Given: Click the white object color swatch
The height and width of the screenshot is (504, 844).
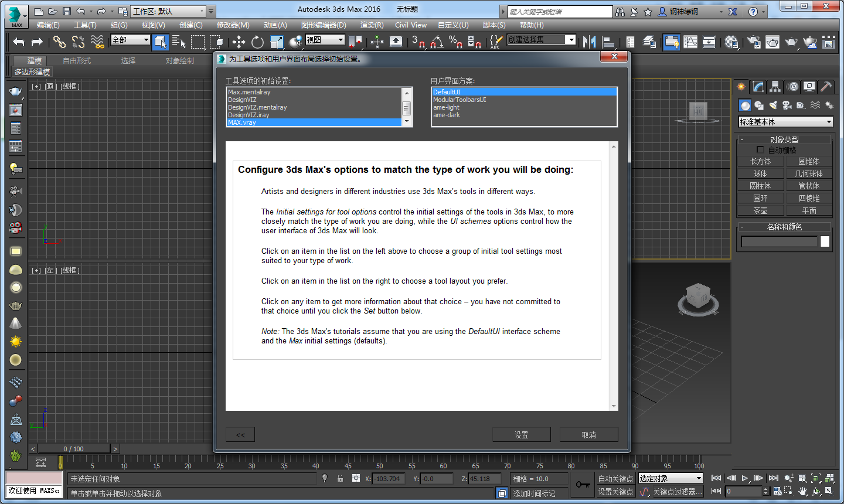Looking at the screenshot, I should pyautogui.click(x=825, y=241).
